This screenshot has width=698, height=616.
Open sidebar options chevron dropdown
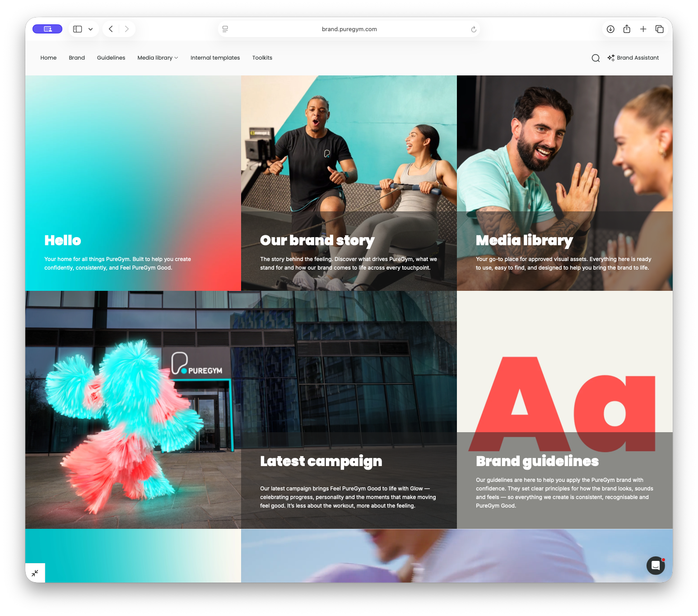(x=91, y=29)
